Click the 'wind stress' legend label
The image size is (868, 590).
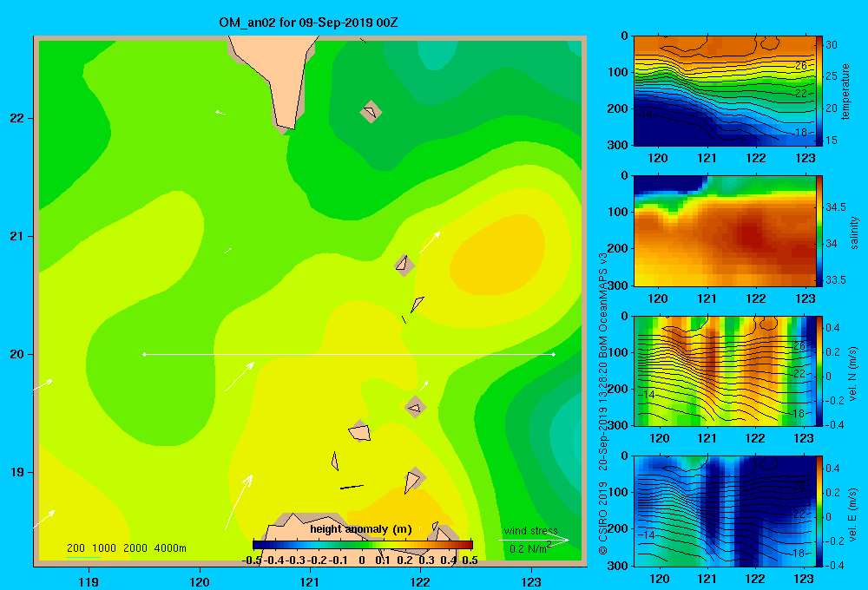531,531
